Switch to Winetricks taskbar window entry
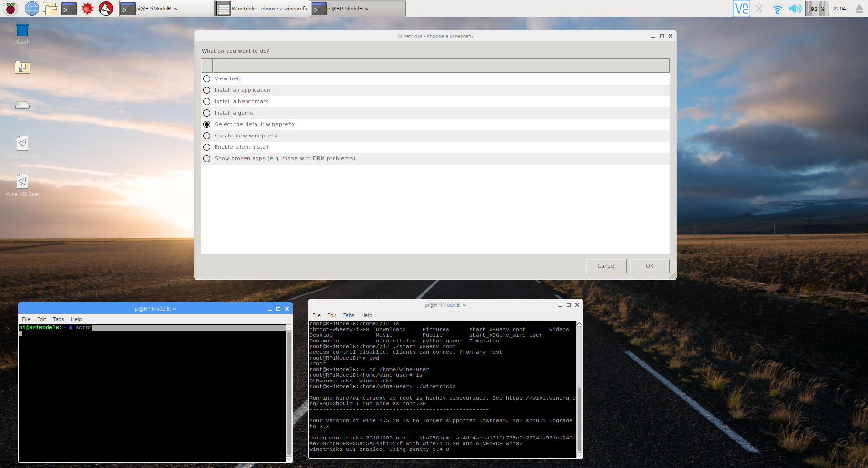 [262, 9]
